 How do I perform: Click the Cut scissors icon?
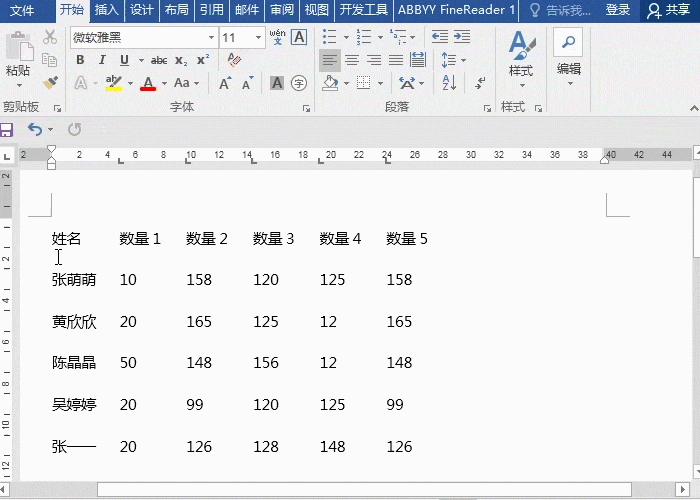(50, 38)
